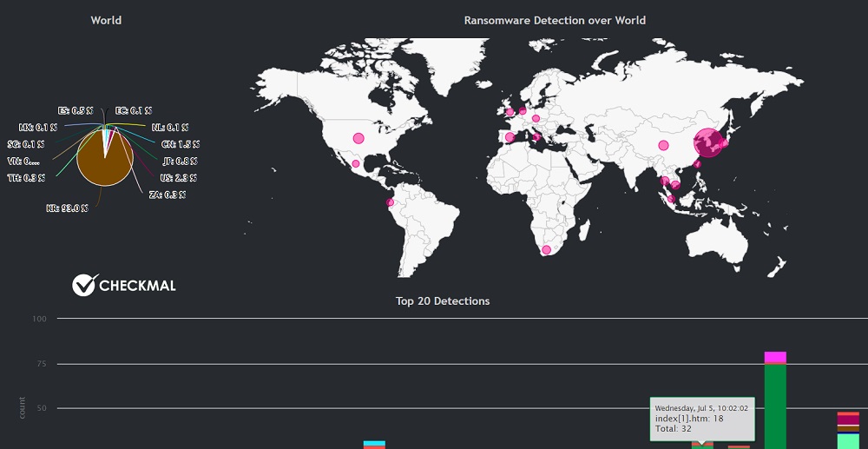The height and width of the screenshot is (449, 868).
Task: Select the United States map bubble
Action: coord(357,138)
